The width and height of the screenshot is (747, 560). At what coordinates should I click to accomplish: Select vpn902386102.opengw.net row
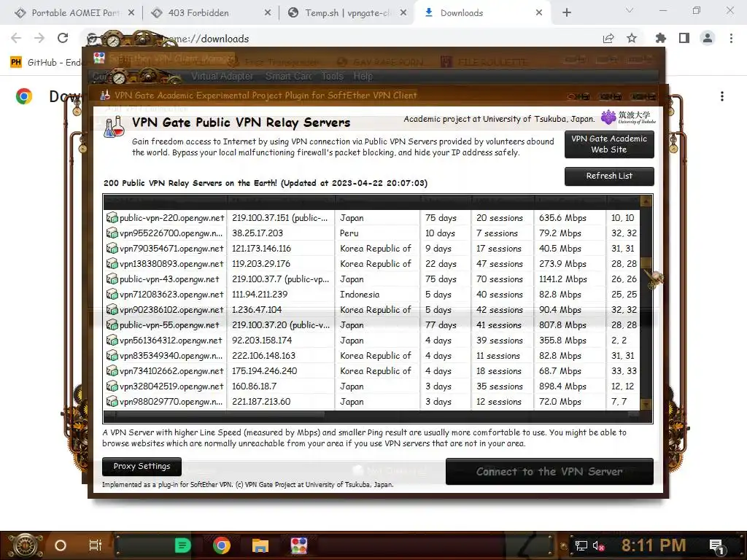[371, 309]
